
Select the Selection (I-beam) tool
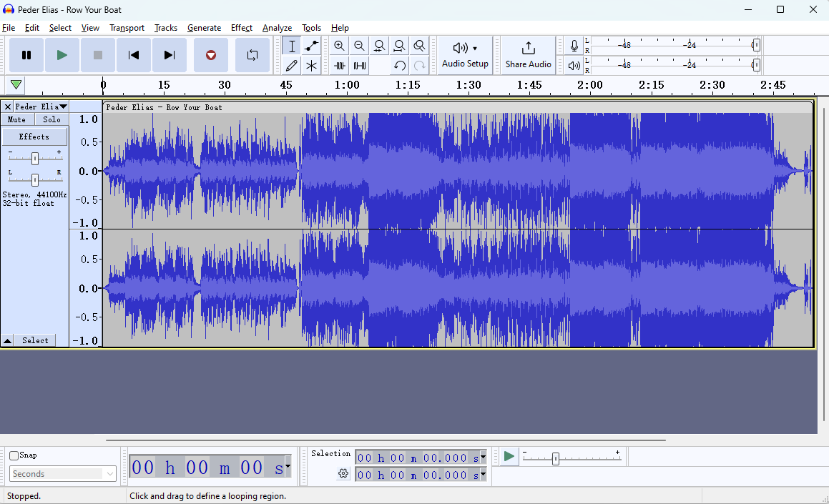click(291, 46)
